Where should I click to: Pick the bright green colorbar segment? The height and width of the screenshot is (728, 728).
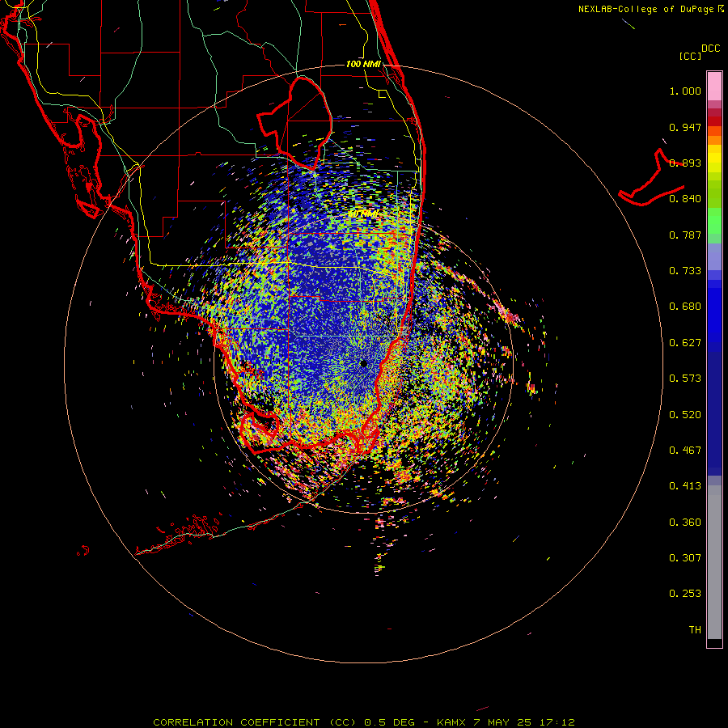[714, 221]
